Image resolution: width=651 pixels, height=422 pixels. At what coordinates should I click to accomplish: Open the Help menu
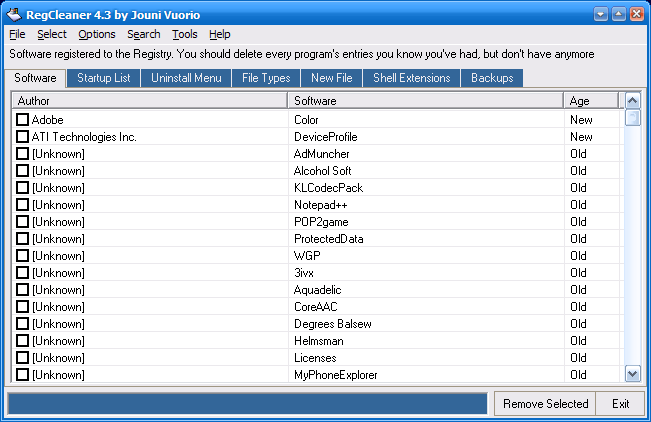point(220,34)
